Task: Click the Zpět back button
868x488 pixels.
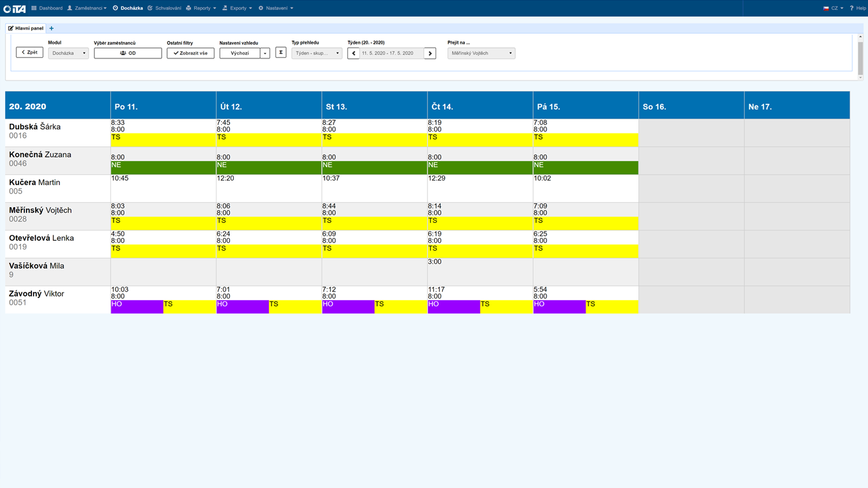Action: [30, 53]
